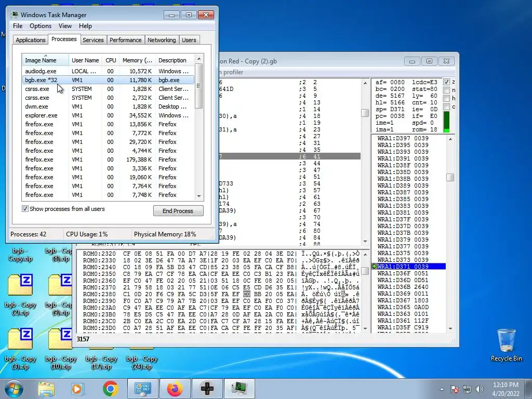Screen dimensions: 532x399
Task: Select the bgb - Copy (10).zip file
Action: click(61, 349)
